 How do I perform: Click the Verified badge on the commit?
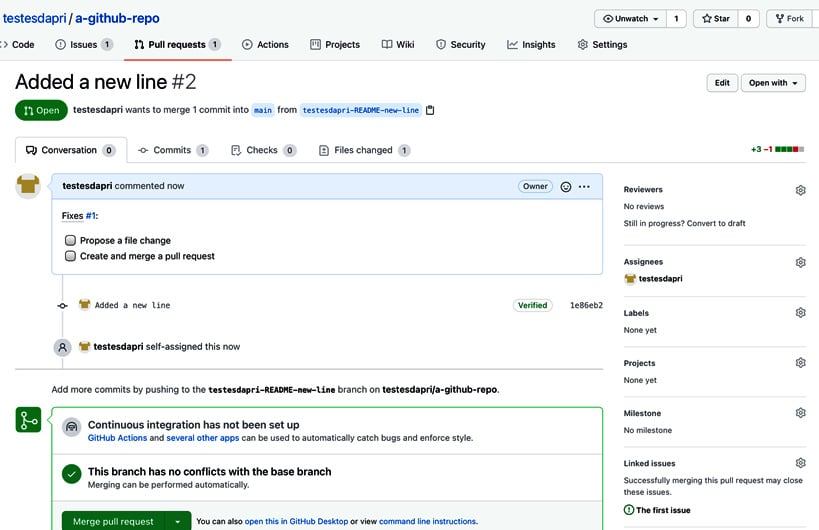[533, 305]
